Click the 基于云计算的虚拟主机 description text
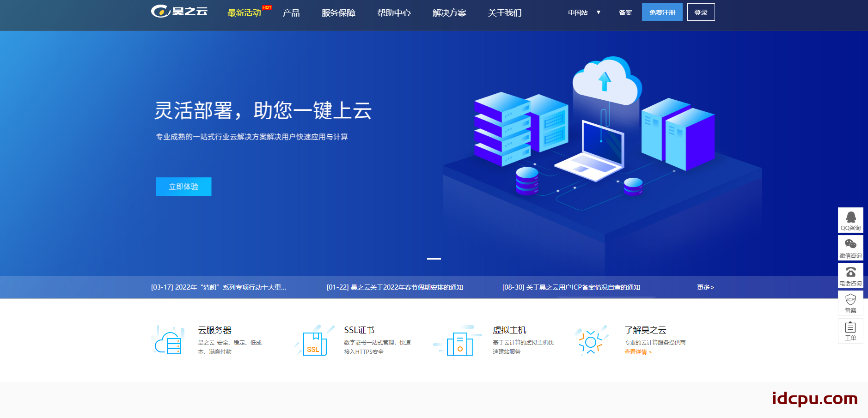The width and height of the screenshot is (868, 418). tap(523, 347)
